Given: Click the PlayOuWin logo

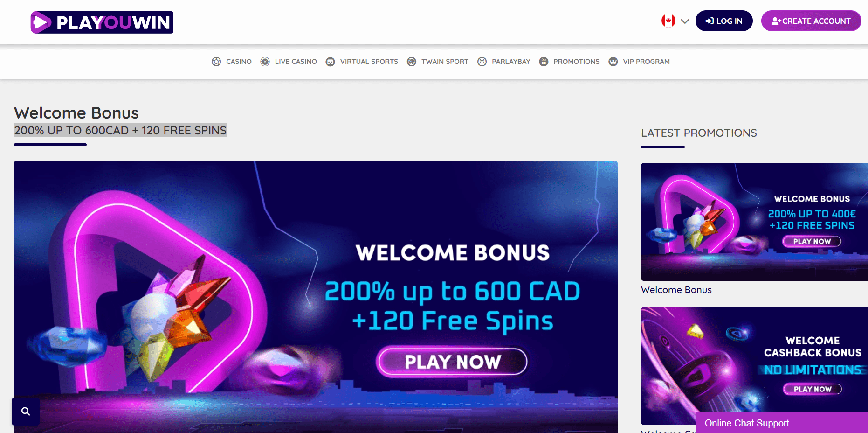Looking at the screenshot, I should (x=102, y=22).
